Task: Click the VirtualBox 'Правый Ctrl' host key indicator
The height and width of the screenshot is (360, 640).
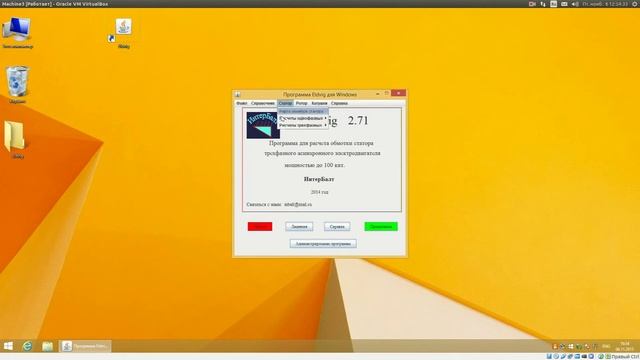Action: pyautogui.click(x=625, y=357)
